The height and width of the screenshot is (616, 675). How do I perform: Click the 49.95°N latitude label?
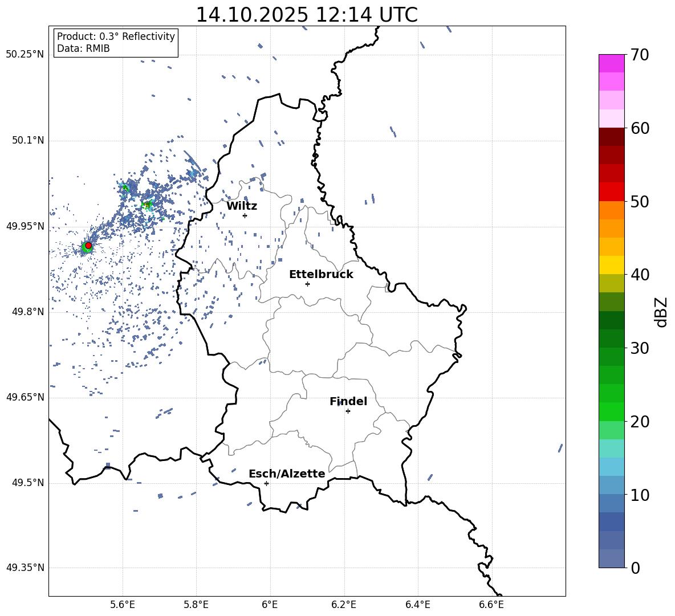25,226
